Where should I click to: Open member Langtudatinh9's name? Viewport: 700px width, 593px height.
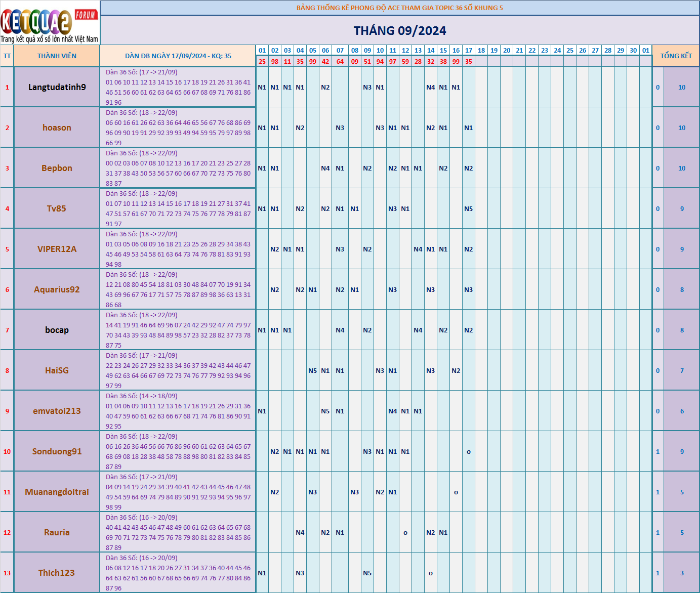(x=57, y=87)
